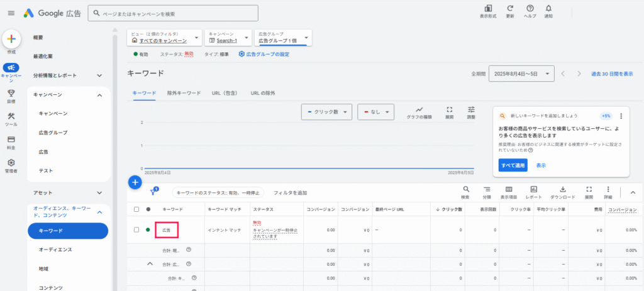
Task: Open the キャンペーン Search-1 dropdown
Action: [228, 37]
